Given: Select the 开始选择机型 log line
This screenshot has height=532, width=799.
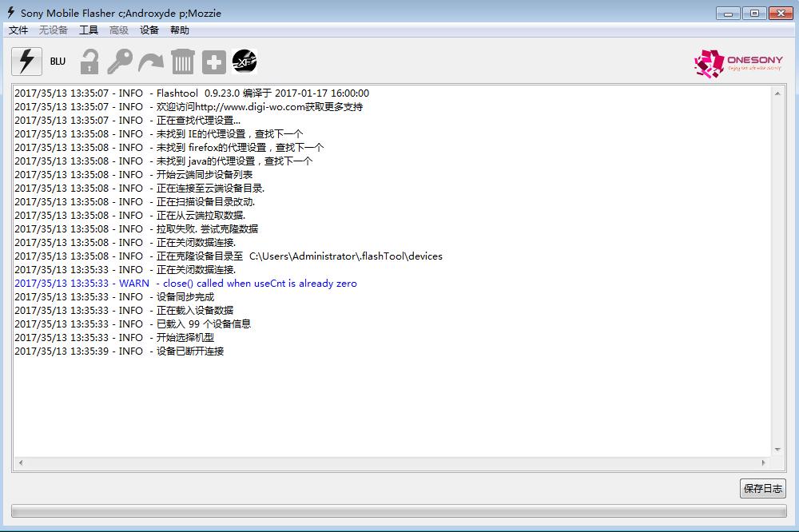Looking at the screenshot, I should 114,337.
